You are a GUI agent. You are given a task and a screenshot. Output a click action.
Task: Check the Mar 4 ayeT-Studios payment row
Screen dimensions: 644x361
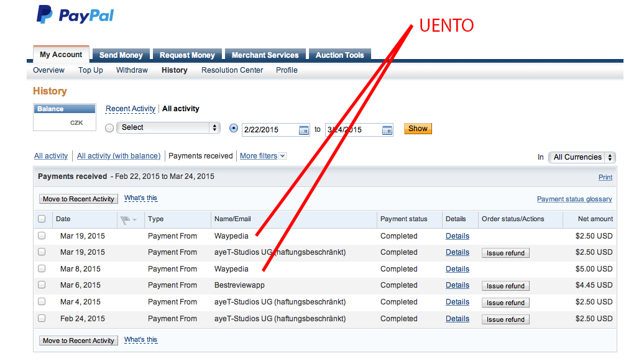pyautogui.click(x=42, y=301)
